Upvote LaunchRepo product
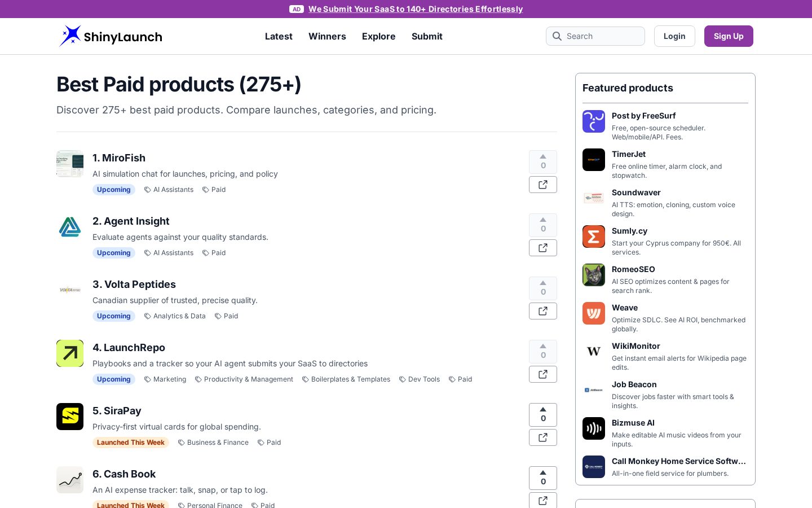Viewport: 812px width, 508px height. tap(543, 352)
